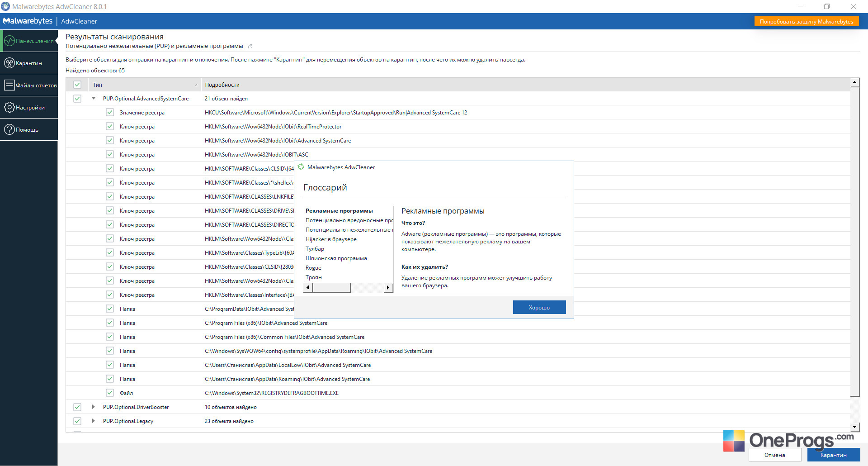Uncheck the checkbox for the Roaming\IObit Users folder row
This screenshot has width=868, height=466.
(110, 379)
